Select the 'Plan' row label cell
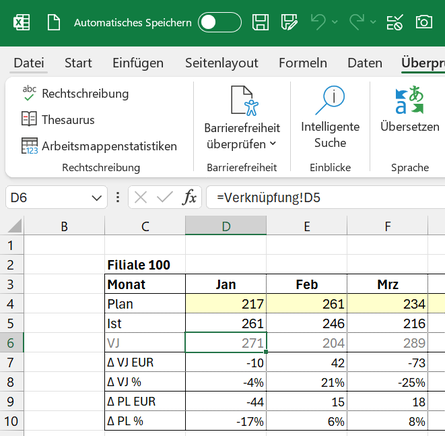This screenshot has width=445, height=436. (x=145, y=304)
